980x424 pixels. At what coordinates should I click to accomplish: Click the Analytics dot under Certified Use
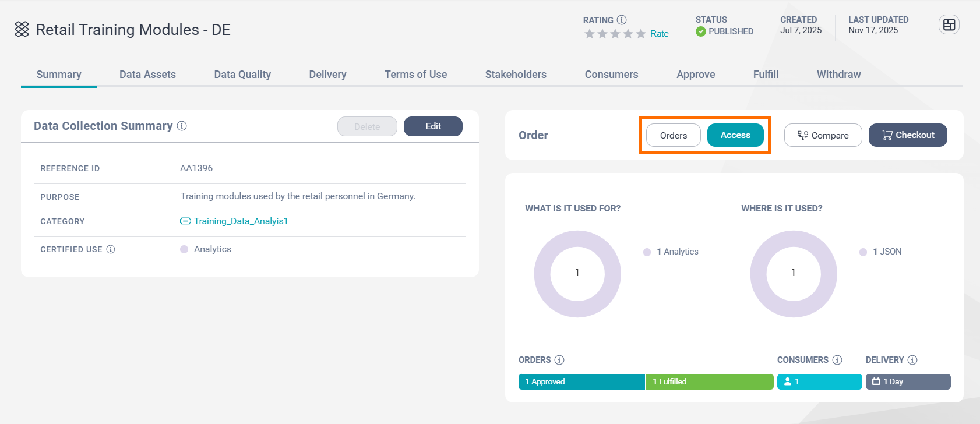184,249
